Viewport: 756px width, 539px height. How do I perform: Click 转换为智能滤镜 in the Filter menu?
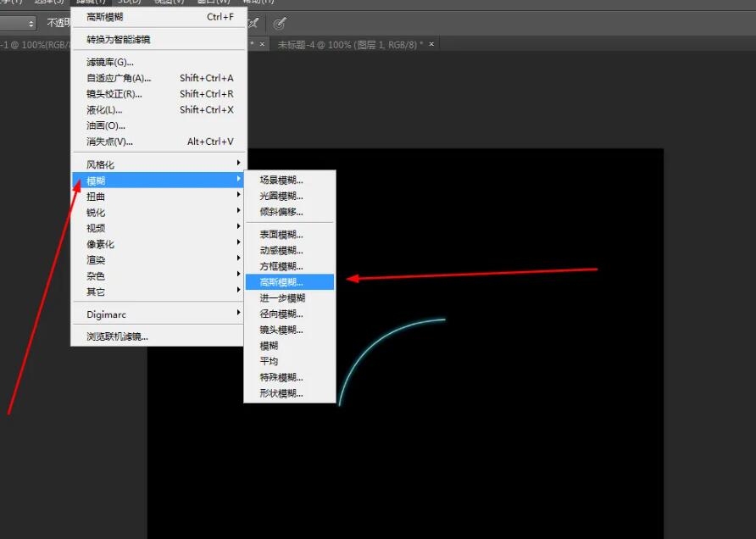(114, 39)
